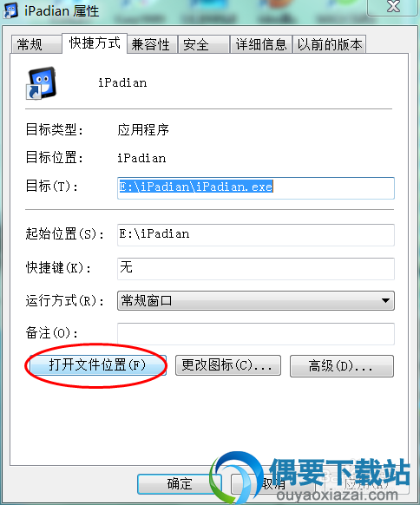Close the iPadian properties window
420x505 pixels.
393,6
